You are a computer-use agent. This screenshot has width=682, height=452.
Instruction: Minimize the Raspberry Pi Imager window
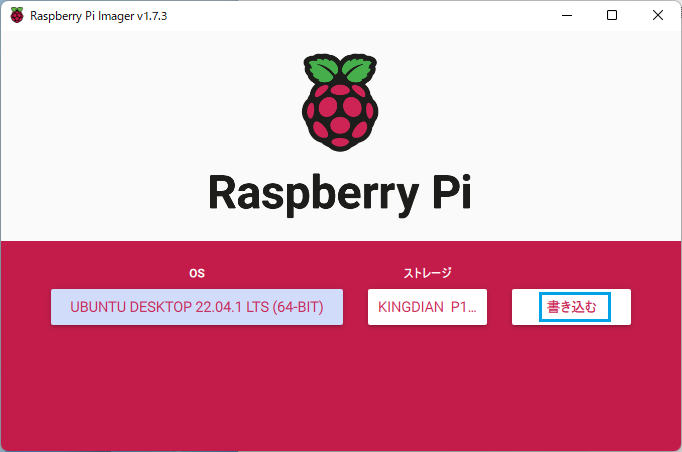(x=567, y=15)
